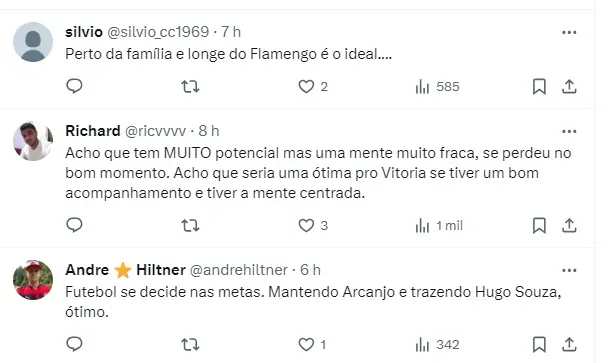Share silvio's tweet
The image size is (613, 363).
569,86
